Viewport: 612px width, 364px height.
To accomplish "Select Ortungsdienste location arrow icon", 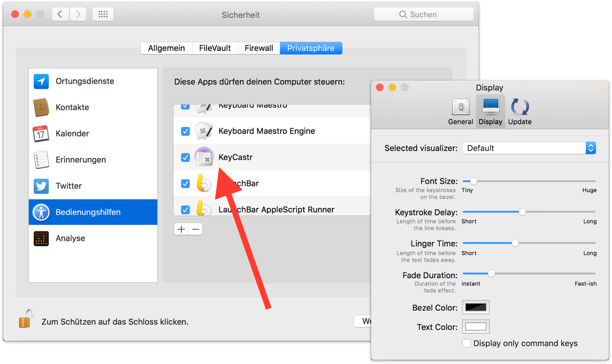I will click(x=41, y=81).
